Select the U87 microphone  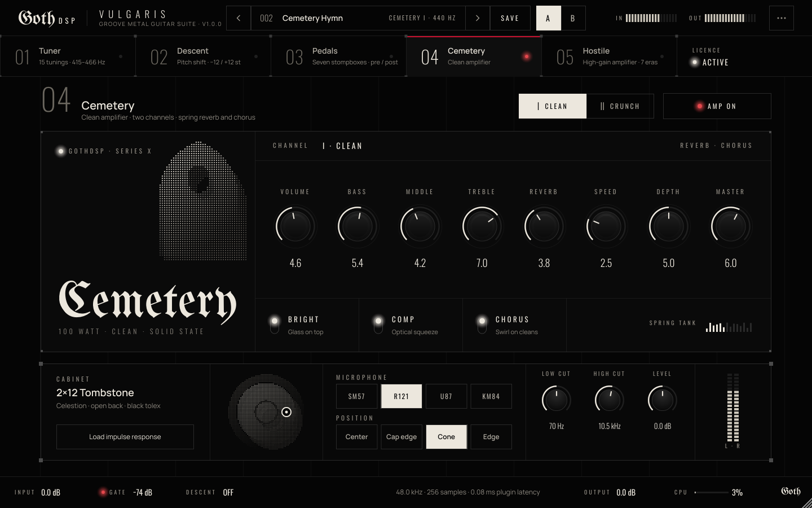[x=446, y=396]
